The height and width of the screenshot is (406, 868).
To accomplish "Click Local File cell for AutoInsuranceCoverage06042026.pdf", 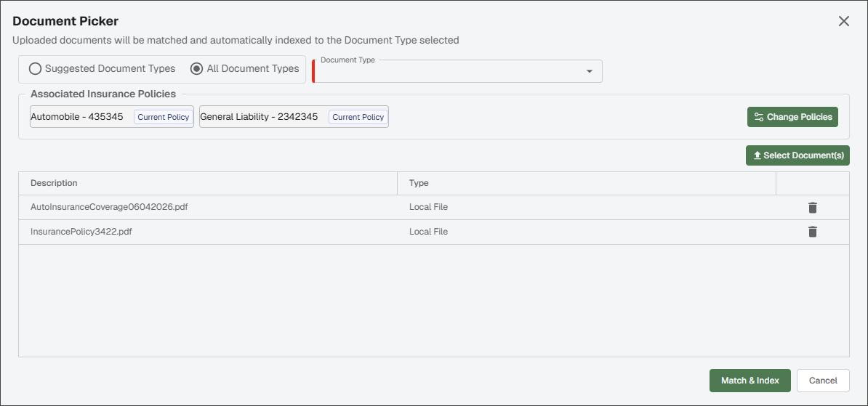I will [587, 208].
